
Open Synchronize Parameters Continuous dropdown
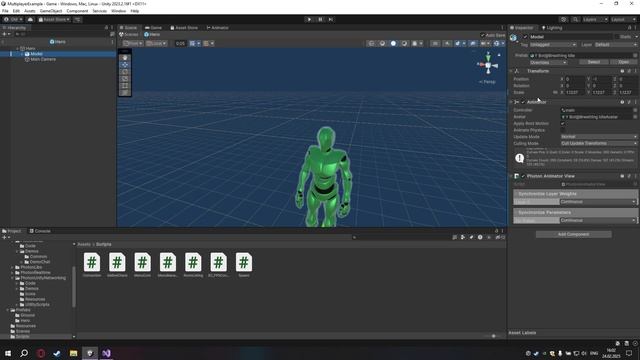click(x=598, y=220)
